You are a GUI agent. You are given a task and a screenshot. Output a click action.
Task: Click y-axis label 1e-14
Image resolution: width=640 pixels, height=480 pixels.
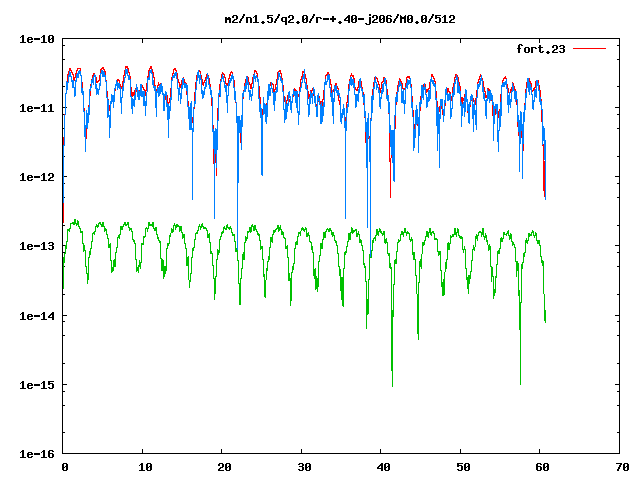pyautogui.click(x=37, y=316)
